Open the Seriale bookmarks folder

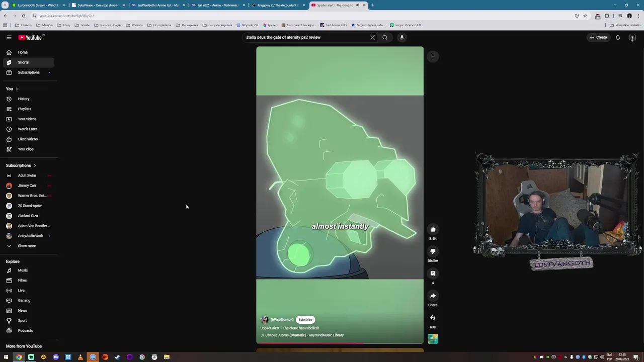pos(82,25)
